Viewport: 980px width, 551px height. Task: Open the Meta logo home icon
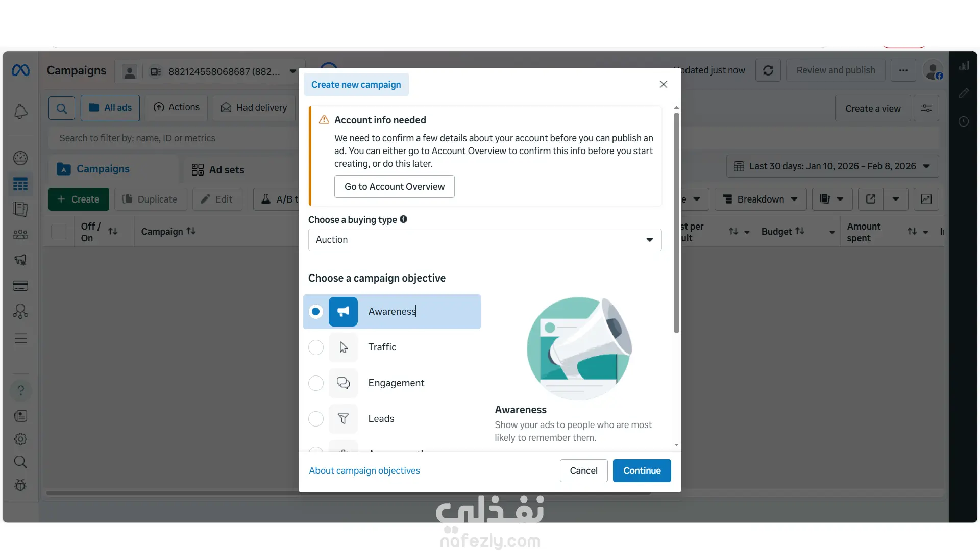point(20,70)
